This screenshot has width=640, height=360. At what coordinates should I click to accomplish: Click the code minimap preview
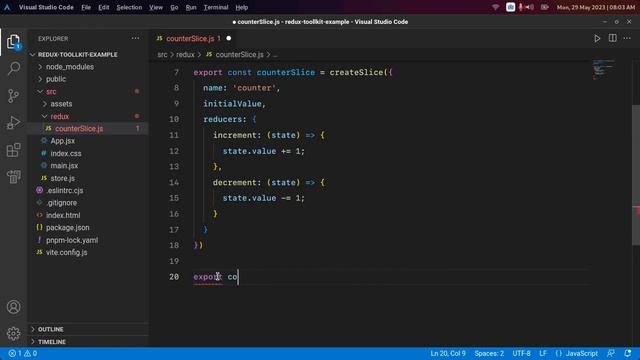604,69
